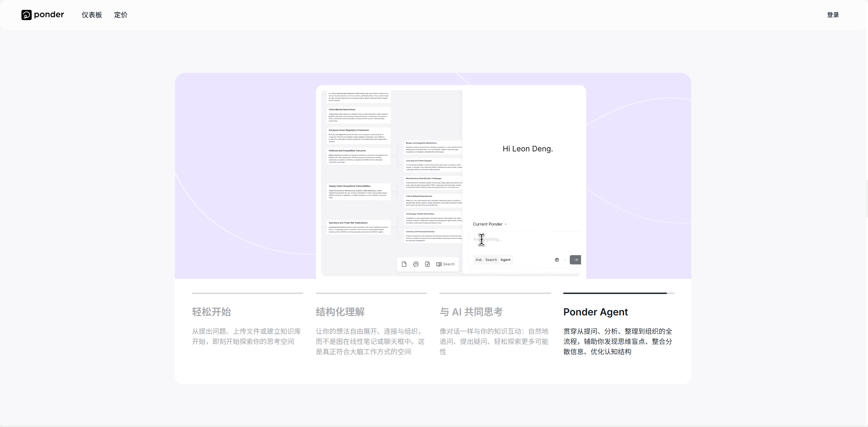Click the file upload icon in canvas toolbar
Screen dimensions: 868x427
427,264
